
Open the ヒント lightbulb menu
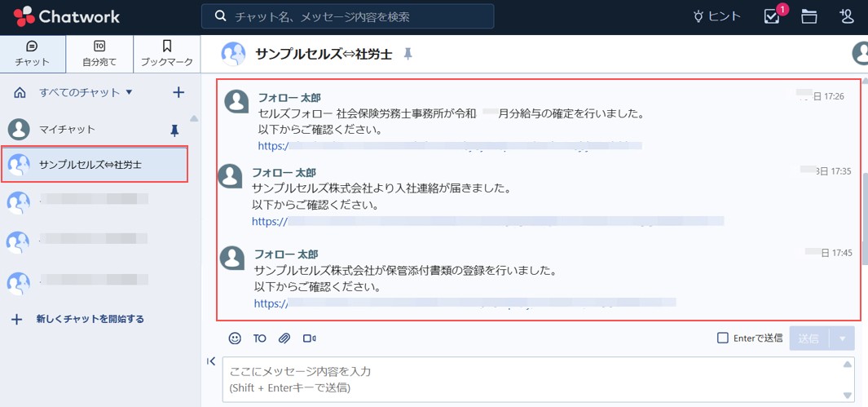[x=717, y=16]
